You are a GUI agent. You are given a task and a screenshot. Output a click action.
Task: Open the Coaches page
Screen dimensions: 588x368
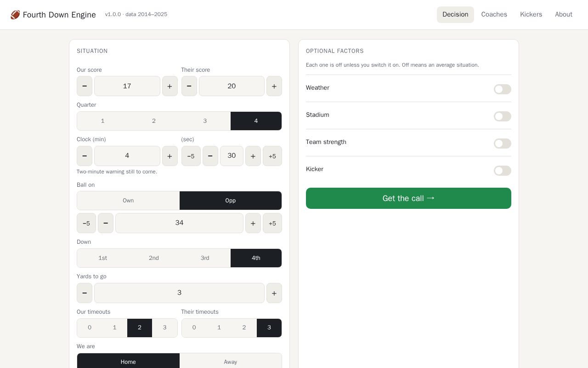[x=494, y=15]
